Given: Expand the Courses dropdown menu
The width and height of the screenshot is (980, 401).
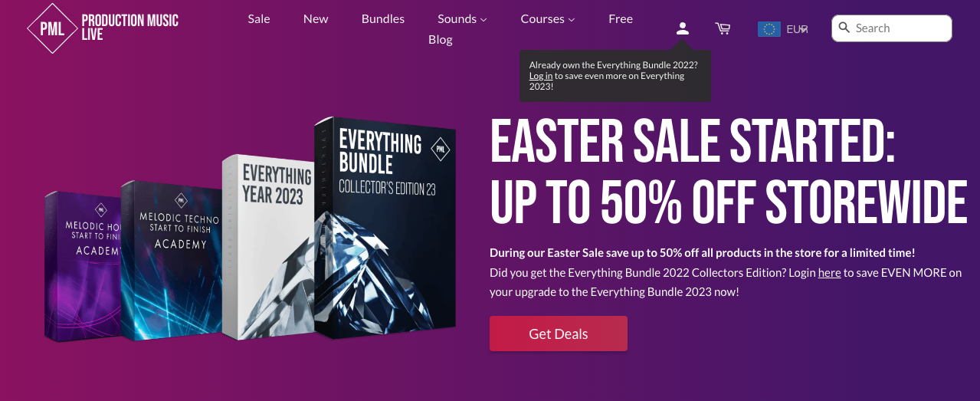Looking at the screenshot, I should tap(547, 18).
